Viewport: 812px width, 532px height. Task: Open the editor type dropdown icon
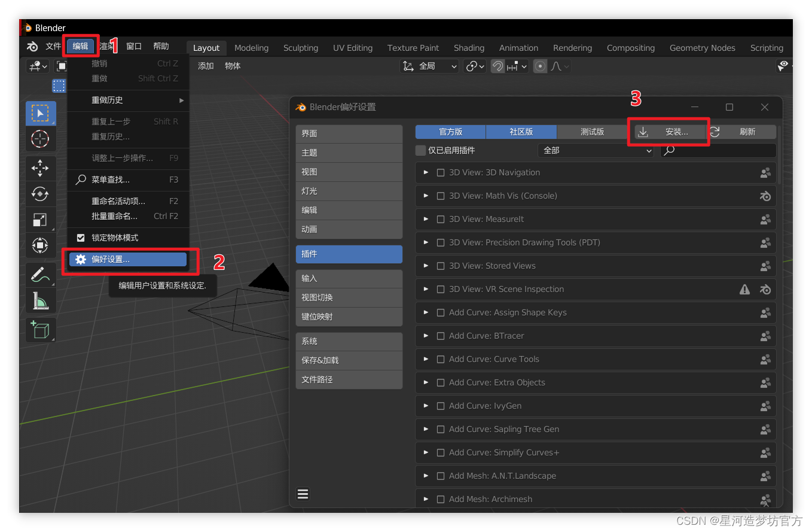coord(37,66)
